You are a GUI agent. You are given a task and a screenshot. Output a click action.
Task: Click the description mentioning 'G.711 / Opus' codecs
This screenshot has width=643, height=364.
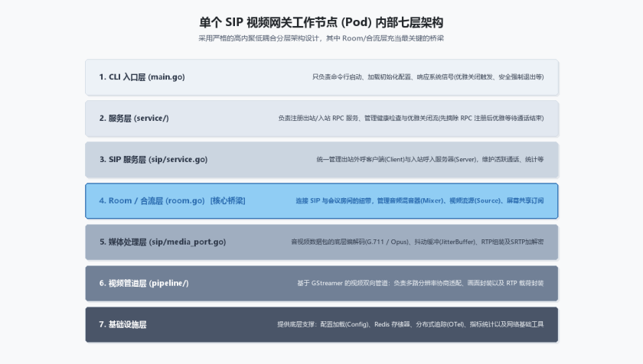pyautogui.click(x=417, y=242)
